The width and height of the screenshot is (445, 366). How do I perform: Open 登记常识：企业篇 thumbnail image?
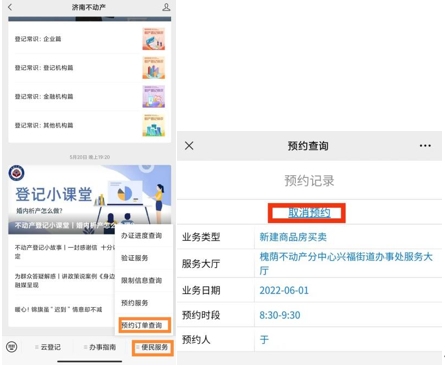154,39
